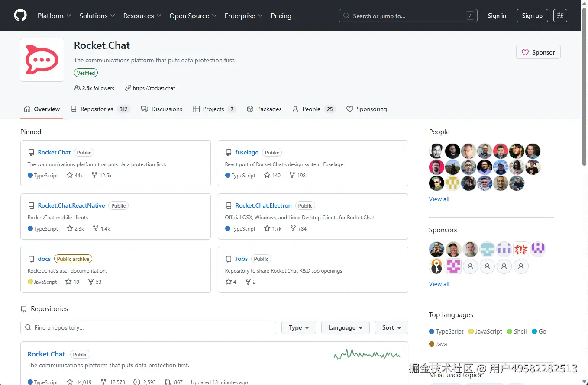This screenshot has width=588, height=385.
Task: Switch to the Discussions tab
Action: coord(162,109)
